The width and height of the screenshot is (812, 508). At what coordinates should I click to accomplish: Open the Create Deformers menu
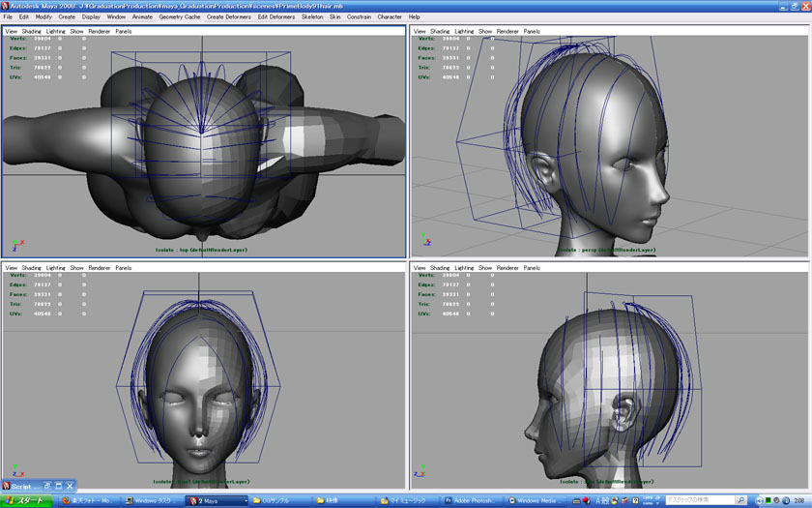point(228,16)
